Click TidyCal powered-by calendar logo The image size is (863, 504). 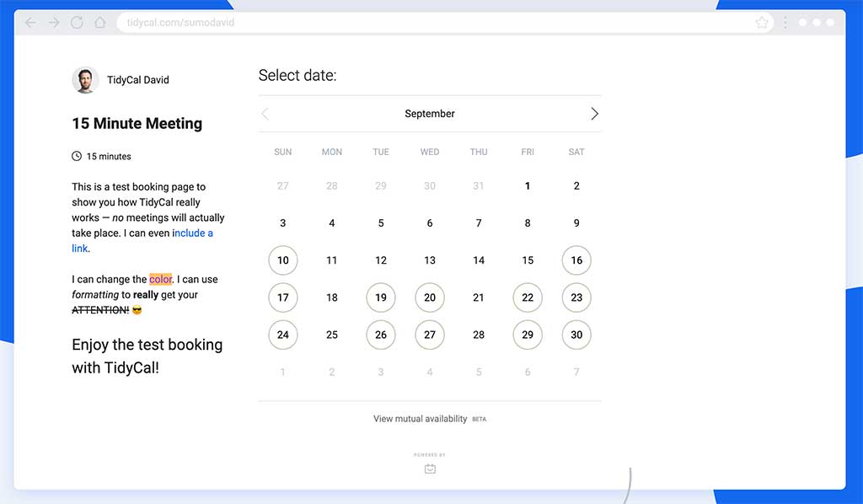(x=430, y=469)
